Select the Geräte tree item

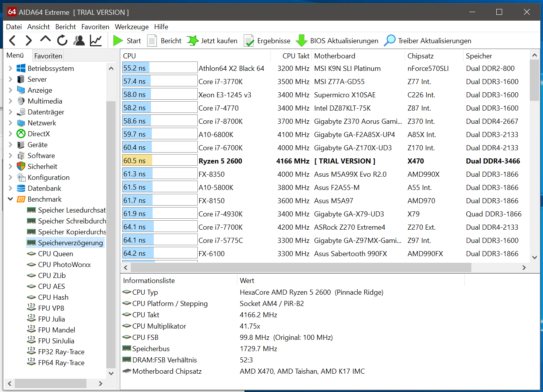(x=37, y=144)
